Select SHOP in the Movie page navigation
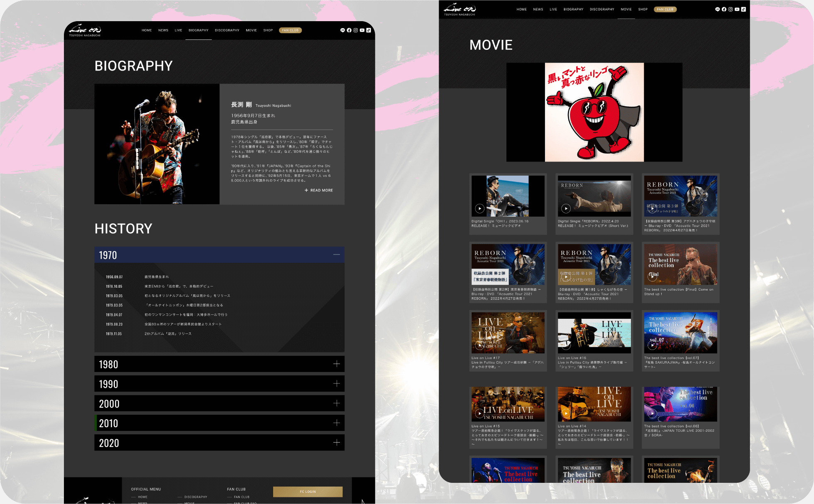 [643, 9]
